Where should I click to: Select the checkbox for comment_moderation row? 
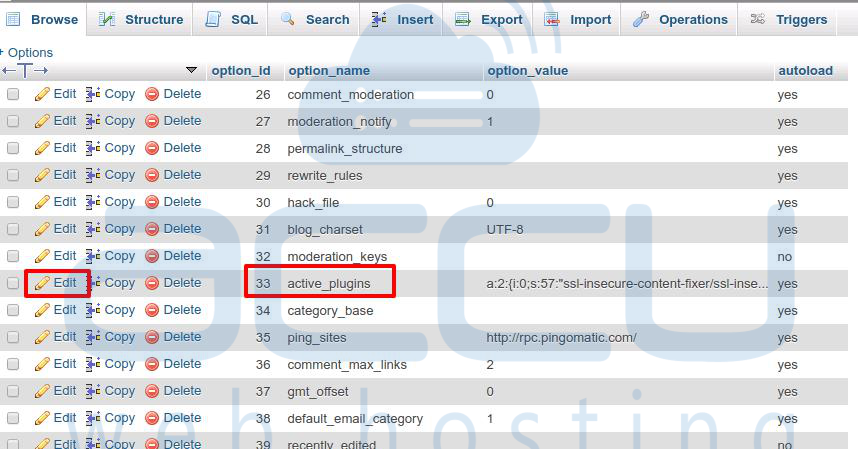click(13, 95)
